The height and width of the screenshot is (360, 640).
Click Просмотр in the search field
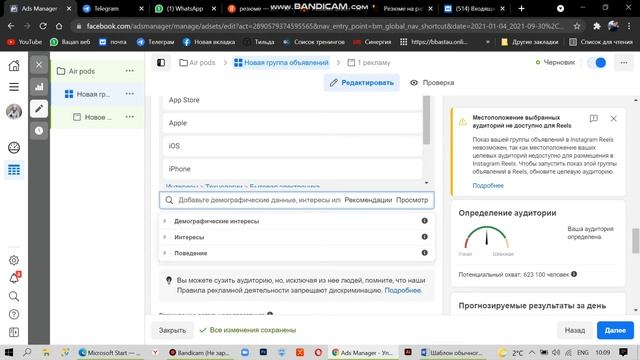click(x=412, y=200)
